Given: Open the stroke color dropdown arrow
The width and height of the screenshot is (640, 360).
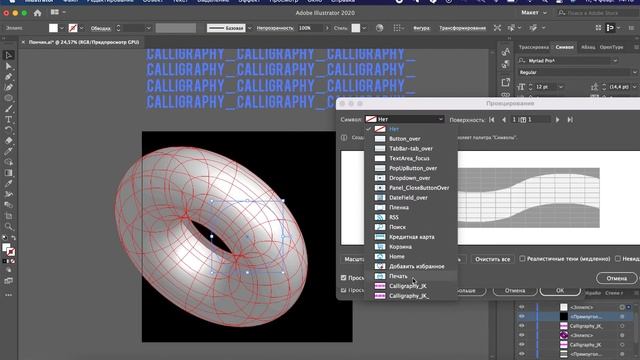Looking at the screenshot, I should [81, 28].
